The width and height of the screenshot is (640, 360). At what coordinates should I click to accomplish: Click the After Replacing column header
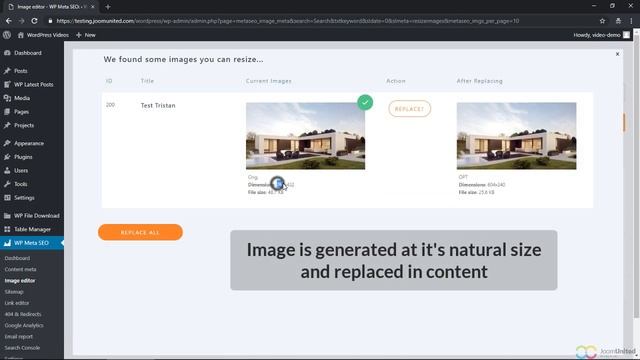pos(479,81)
